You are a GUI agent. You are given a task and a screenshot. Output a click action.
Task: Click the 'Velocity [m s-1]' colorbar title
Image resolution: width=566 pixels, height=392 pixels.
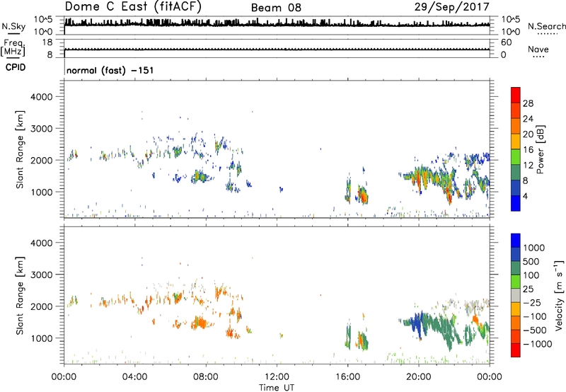tap(559, 296)
